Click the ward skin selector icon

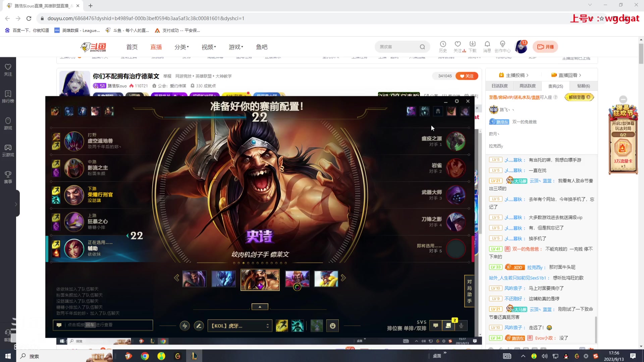316,326
